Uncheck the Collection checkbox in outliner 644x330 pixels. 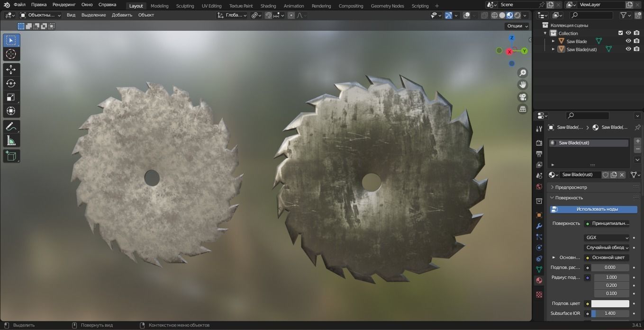click(621, 33)
